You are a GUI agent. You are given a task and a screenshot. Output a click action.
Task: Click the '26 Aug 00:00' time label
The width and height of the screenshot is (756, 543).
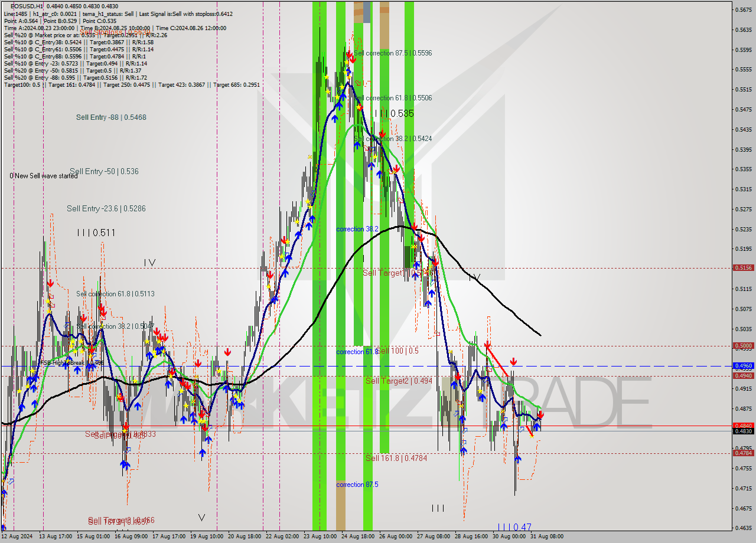pos(396,537)
